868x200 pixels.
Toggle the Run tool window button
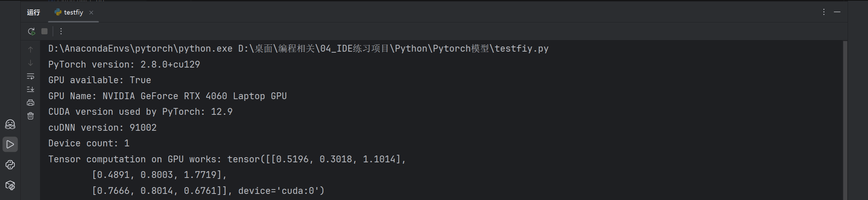click(x=10, y=145)
